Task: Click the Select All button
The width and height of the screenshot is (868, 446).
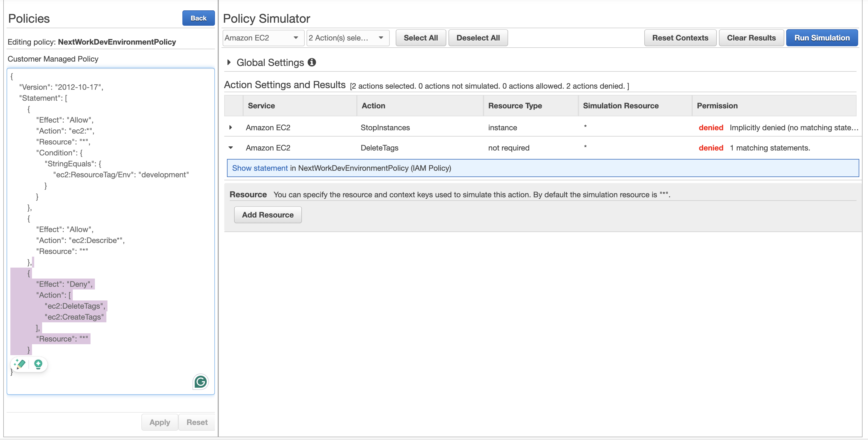Action: [421, 38]
